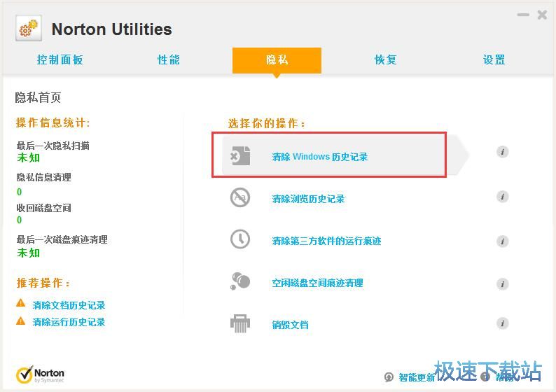Click the free disk space cleanup icon
556x392 pixels.
(240, 281)
